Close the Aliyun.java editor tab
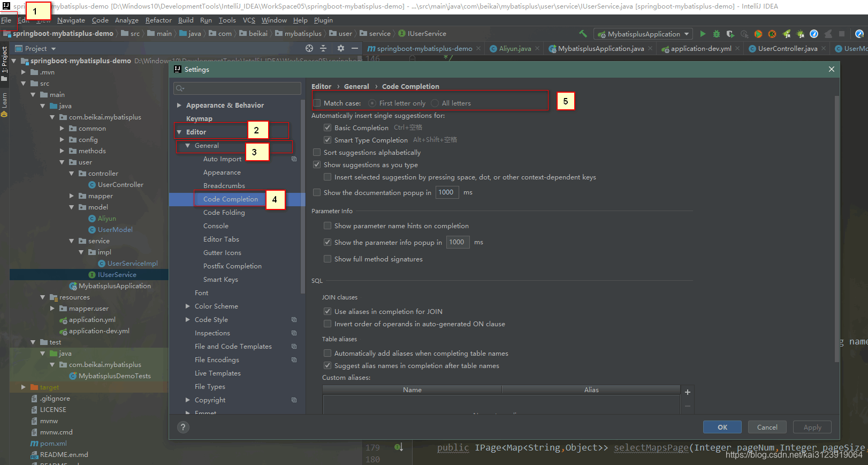 (538, 48)
